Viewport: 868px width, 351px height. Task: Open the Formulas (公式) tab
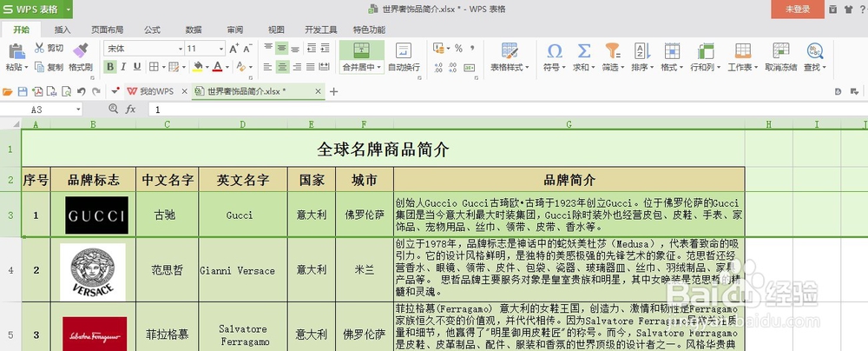(152, 30)
